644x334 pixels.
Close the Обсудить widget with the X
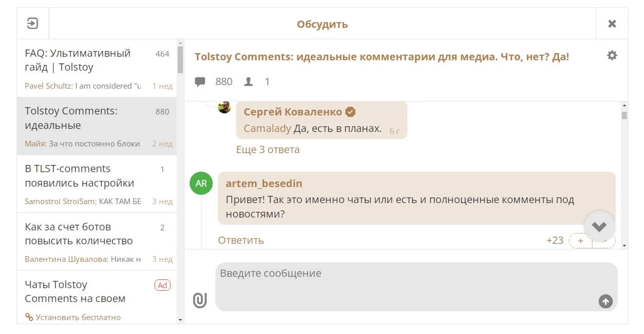[612, 24]
